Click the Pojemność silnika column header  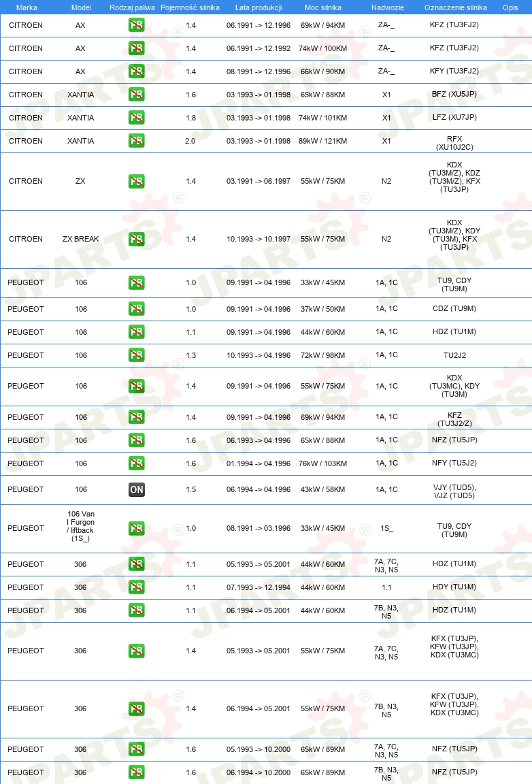pos(190,7)
